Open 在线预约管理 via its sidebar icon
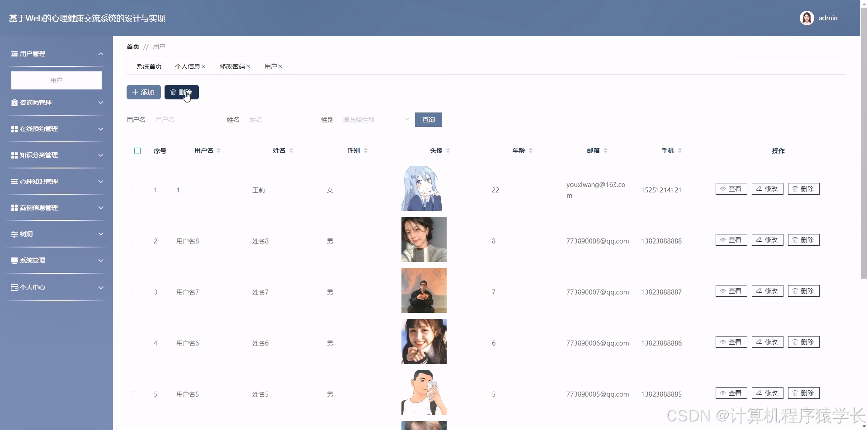This screenshot has height=430, width=868. [14, 129]
